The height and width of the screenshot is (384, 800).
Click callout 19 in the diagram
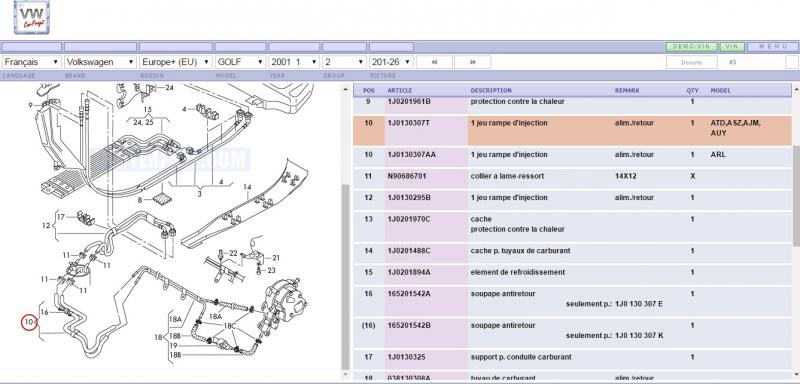click(173, 345)
